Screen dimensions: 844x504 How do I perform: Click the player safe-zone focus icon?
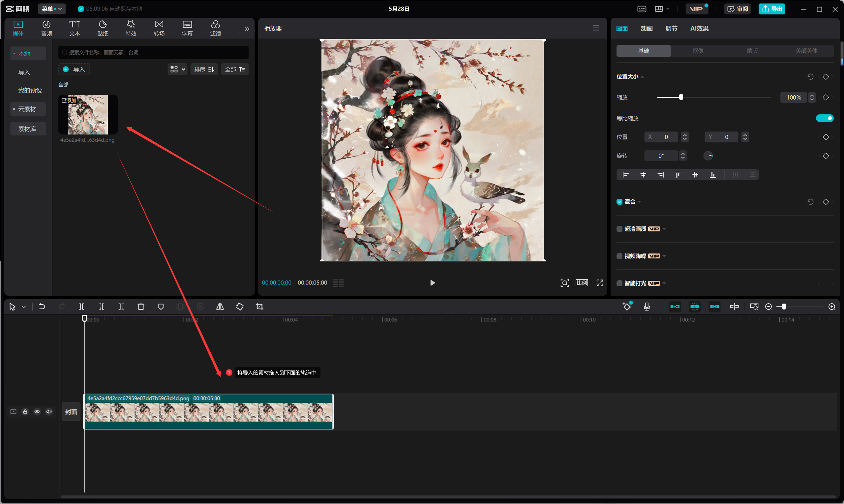coord(564,282)
